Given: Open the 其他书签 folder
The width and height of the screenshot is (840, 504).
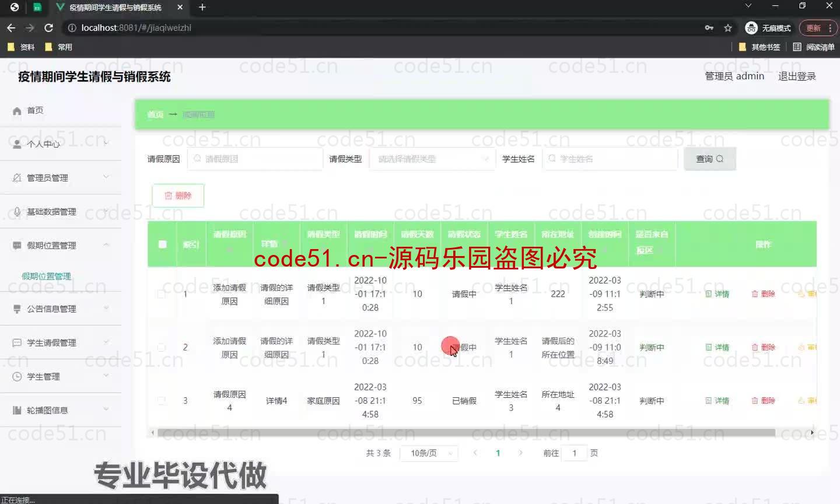Looking at the screenshot, I should [x=759, y=47].
